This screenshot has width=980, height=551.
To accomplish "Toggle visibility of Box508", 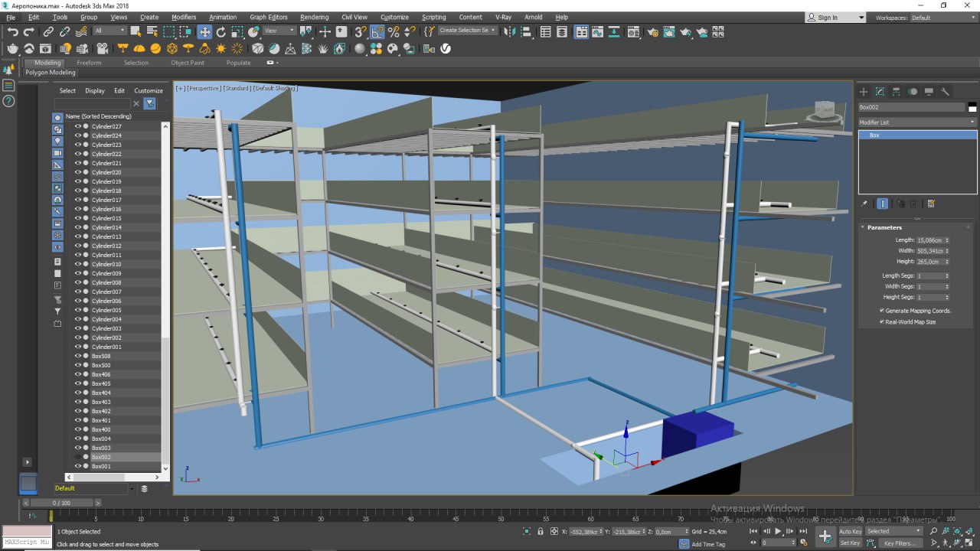I will click(77, 356).
